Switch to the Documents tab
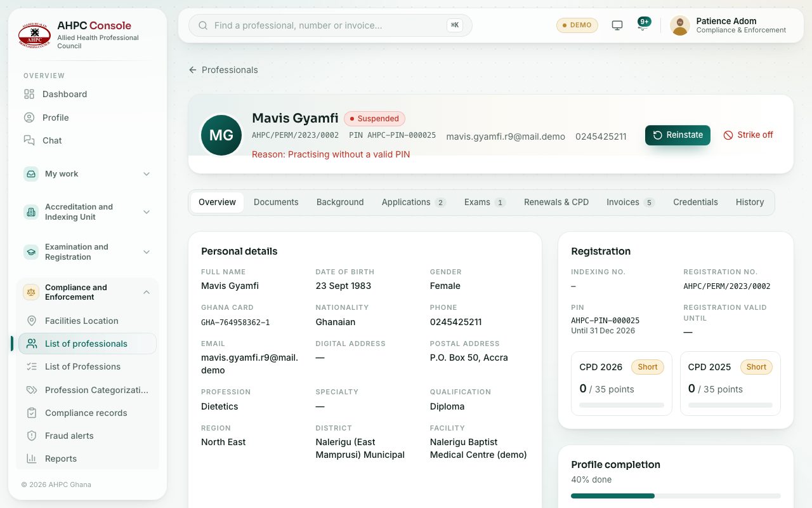 (x=276, y=202)
